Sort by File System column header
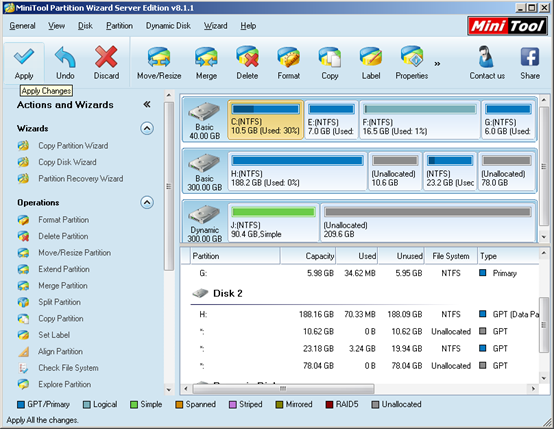The image size is (554, 429). pyautogui.click(x=450, y=256)
